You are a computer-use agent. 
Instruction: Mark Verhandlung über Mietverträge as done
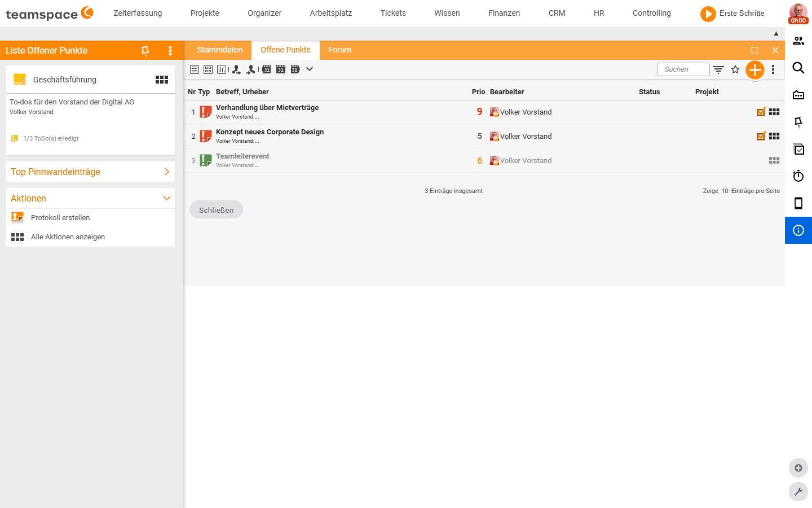(761, 112)
